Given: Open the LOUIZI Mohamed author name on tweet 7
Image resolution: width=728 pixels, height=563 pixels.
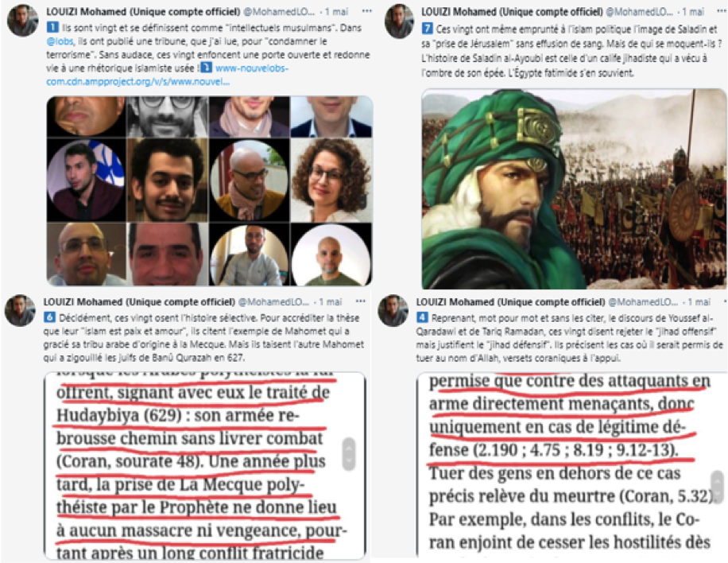Looking at the screenshot, I should click(512, 12).
